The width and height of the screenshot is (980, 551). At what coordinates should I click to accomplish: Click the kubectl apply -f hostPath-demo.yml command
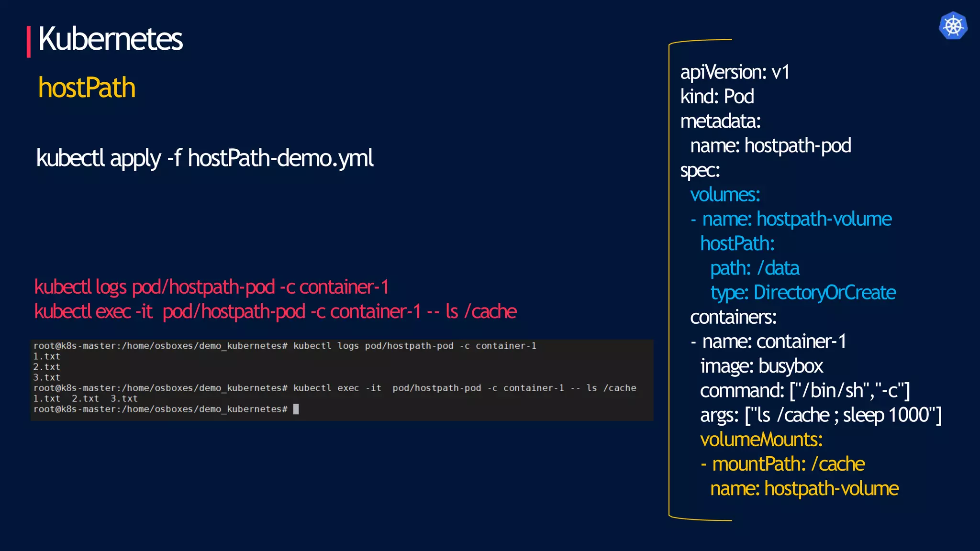tap(205, 158)
